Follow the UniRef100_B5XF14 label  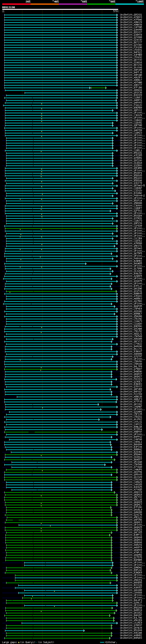[x=131, y=201]
